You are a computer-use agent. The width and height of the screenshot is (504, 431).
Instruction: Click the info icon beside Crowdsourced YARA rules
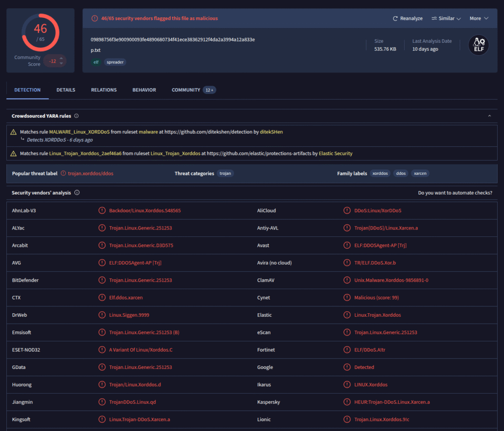click(x=76, y=116)
